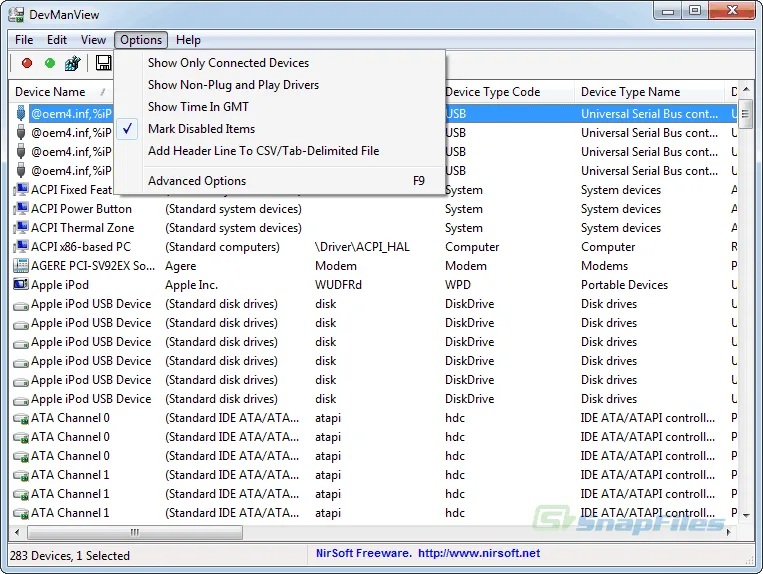Close the open Options menu
Screen dimensions: 763x574
coord(141,40)
